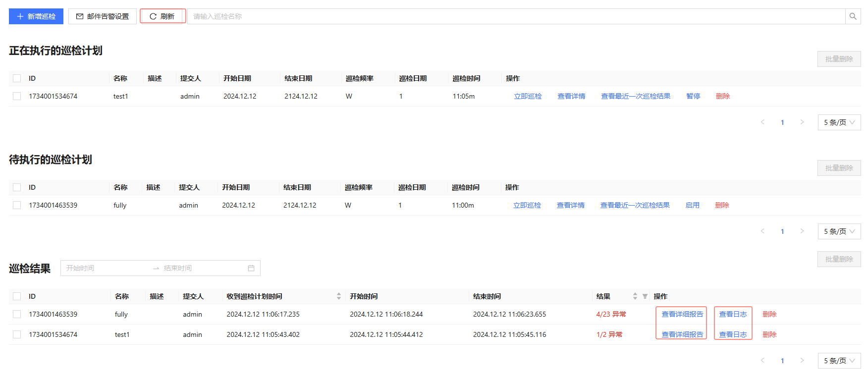Open 邮件告警设置 mail alert settings
This screenshot has width=868, height=385.
point(103,16)
